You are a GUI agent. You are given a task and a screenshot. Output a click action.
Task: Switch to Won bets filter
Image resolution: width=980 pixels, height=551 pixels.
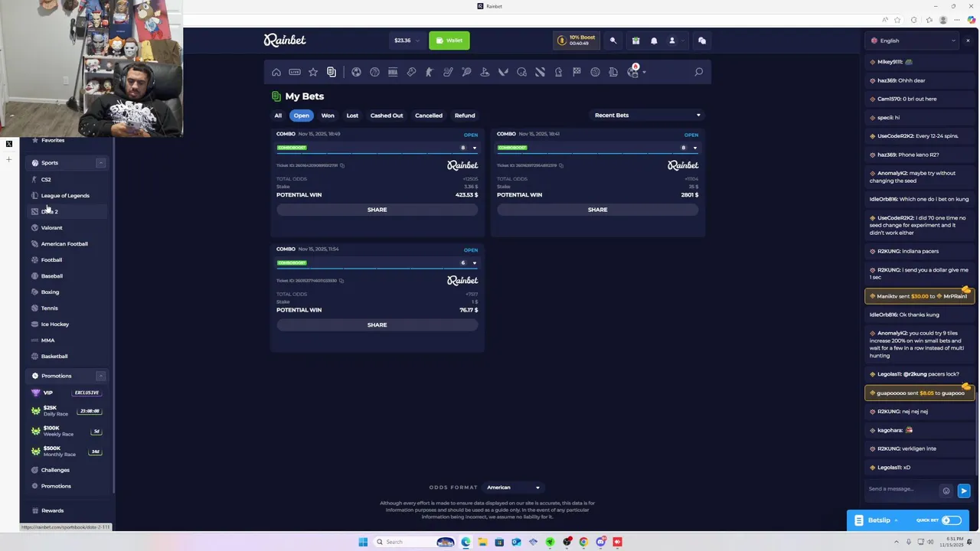point(328,116)
